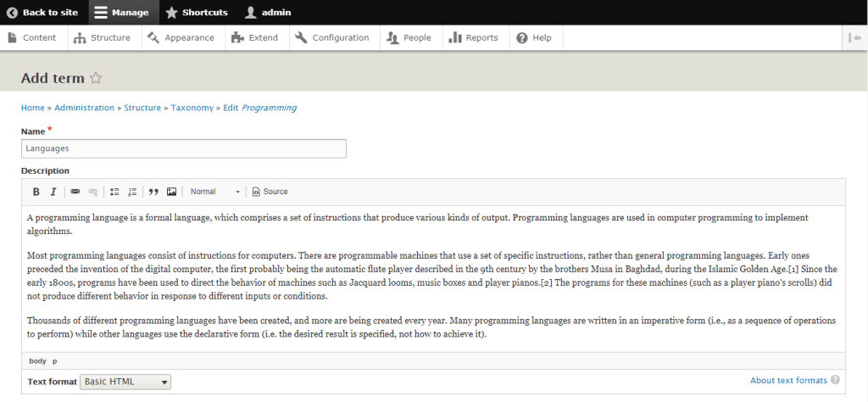This screenshot has height=402, width=868.
Task: Click the "Add term" page heading
Action: point(53,78)
